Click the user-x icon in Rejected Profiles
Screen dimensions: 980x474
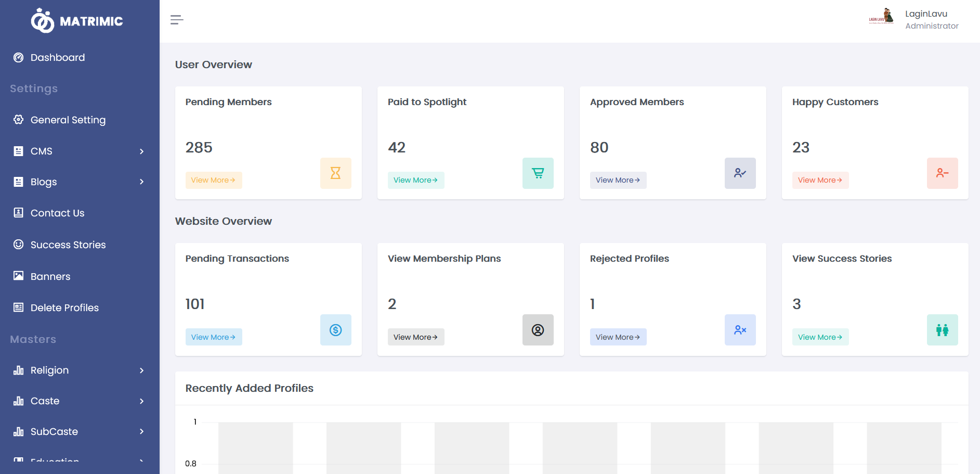[740, 330]
